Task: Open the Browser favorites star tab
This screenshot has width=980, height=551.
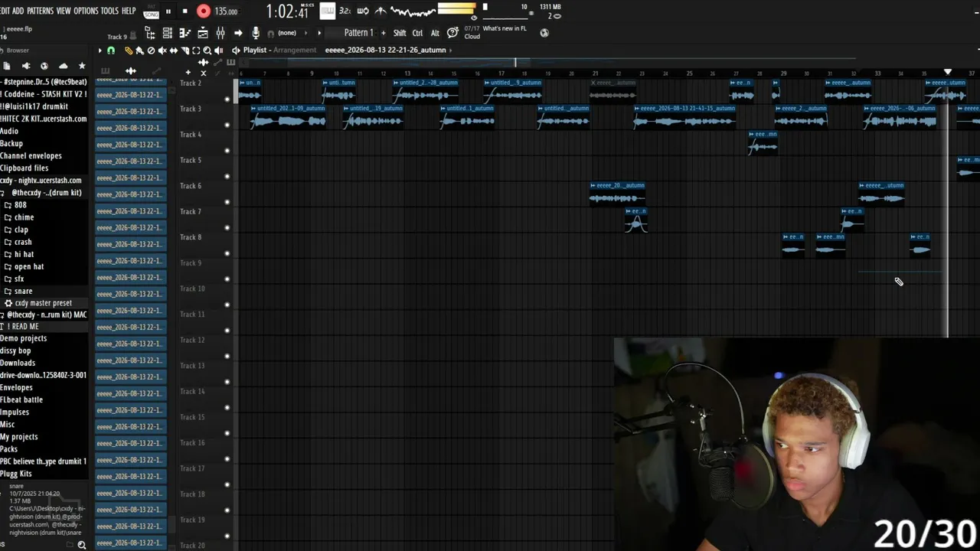Action: [82, 67]
